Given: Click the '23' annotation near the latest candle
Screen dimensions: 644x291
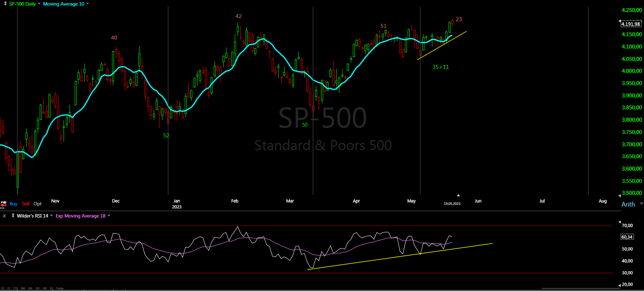Looking at the screenshot, I should [459, 19].
